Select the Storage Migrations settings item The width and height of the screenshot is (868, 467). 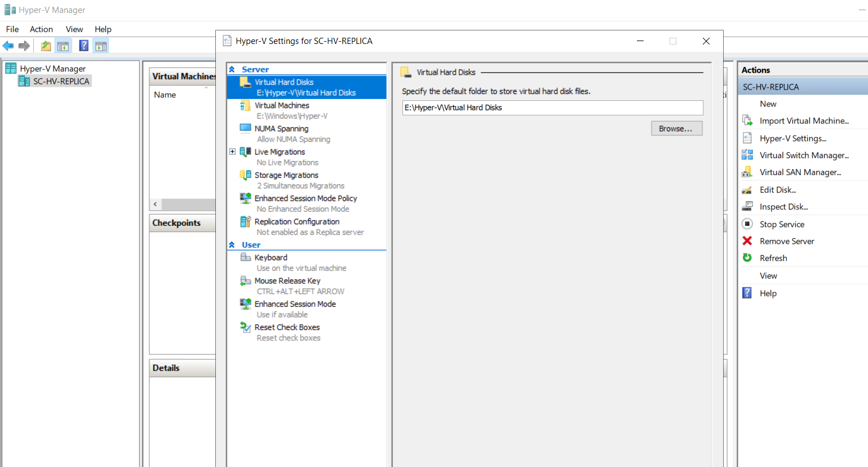(x=307, y=180)
